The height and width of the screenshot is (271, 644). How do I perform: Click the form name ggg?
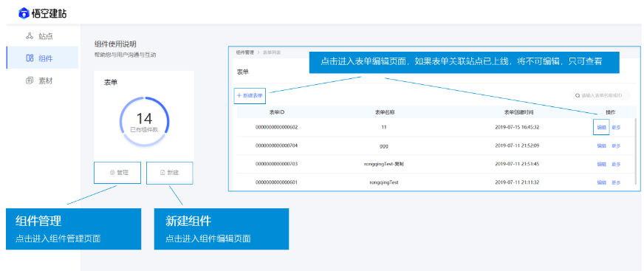[x=384, y=145]
